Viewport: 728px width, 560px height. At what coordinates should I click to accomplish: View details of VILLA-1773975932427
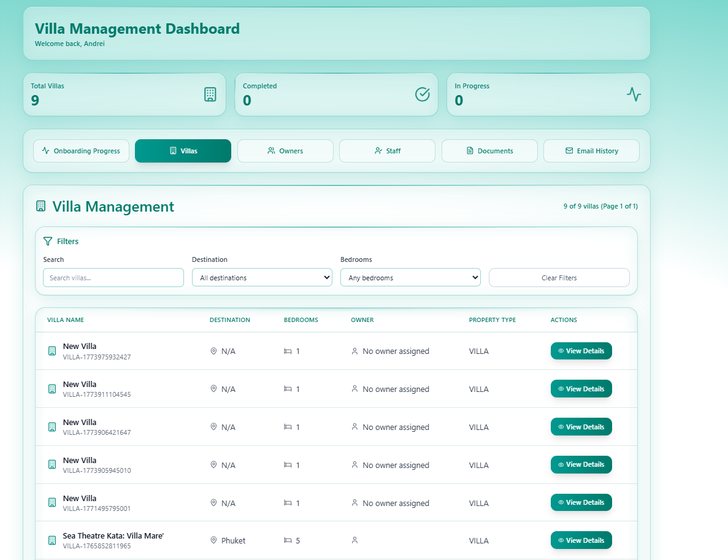pyautogui.click(x=581, y=351)
